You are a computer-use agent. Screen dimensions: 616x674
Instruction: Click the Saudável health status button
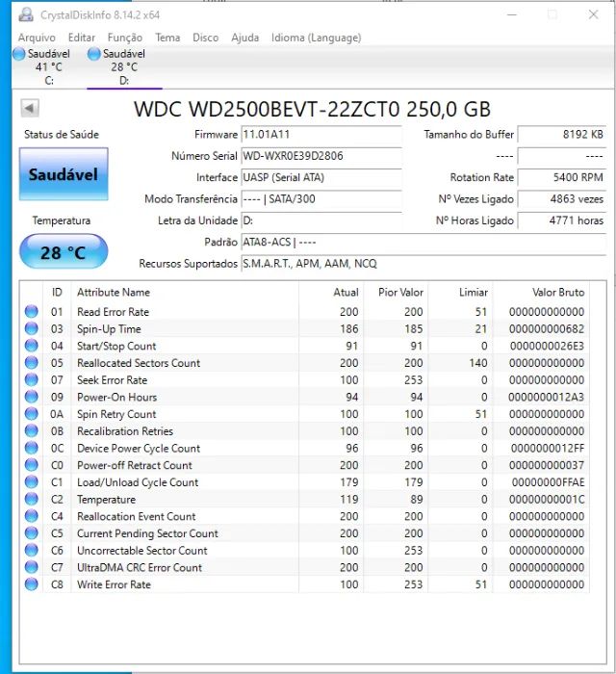coord(64,174)
